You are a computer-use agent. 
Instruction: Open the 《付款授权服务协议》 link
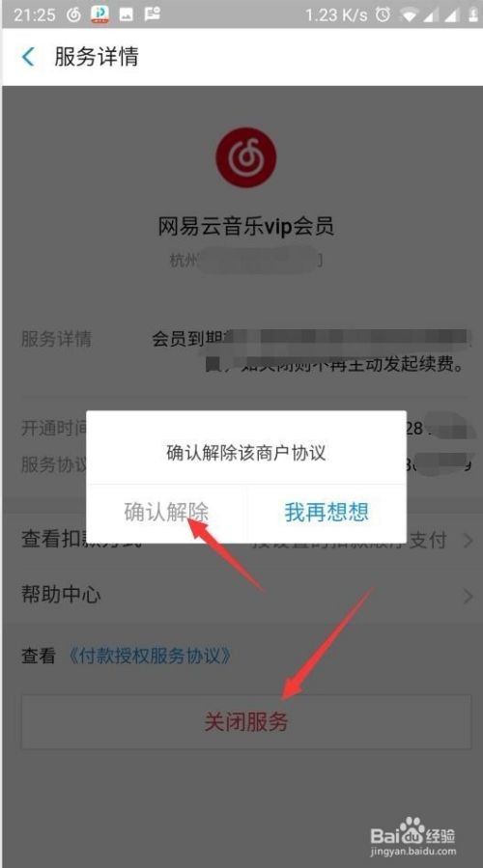tap(150, 656)
